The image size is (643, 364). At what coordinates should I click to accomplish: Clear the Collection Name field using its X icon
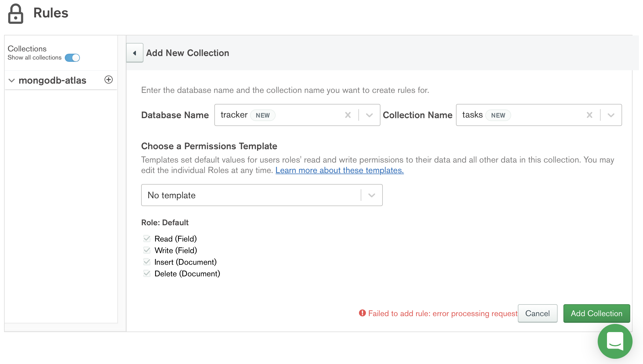coord(590,115)
